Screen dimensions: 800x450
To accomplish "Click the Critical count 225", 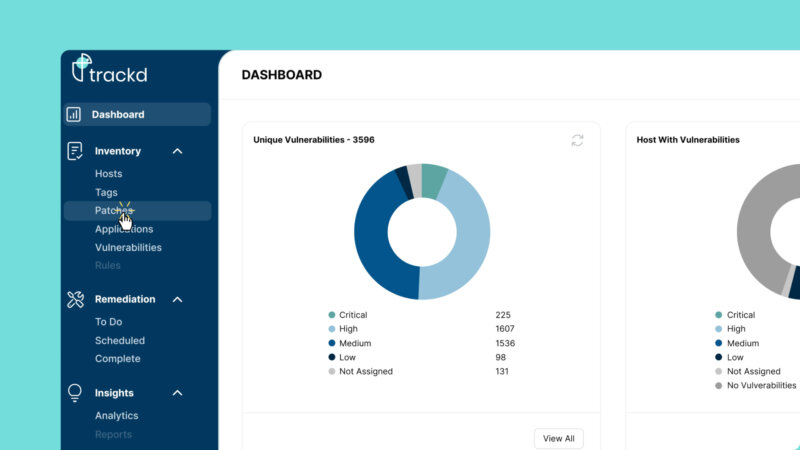I will coord(503,315).
